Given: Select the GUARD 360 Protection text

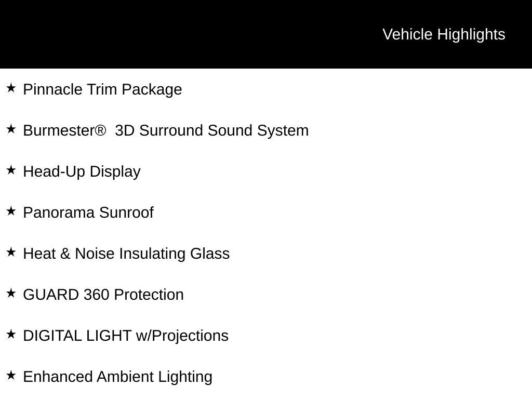Looking at the screenshot, I should pyautogui.click(x=103, y=295).
